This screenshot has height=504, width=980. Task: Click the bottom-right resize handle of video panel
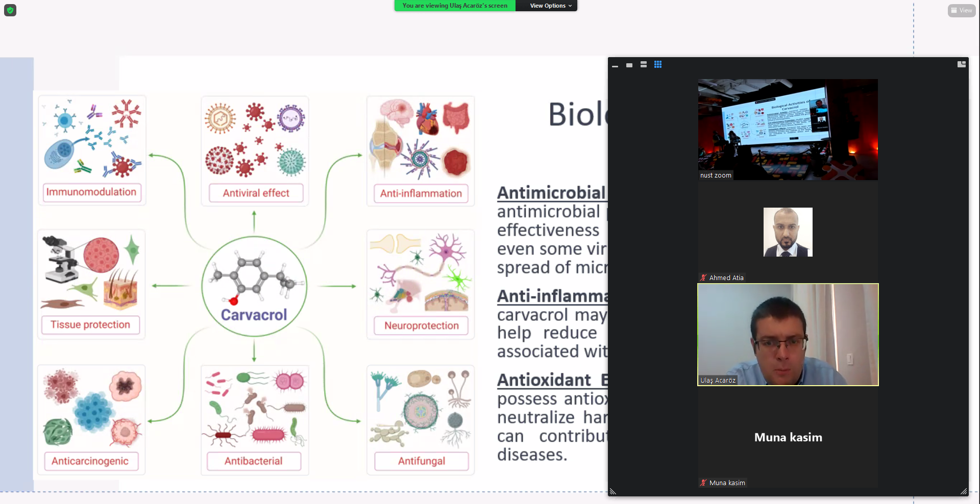point(963,491)
